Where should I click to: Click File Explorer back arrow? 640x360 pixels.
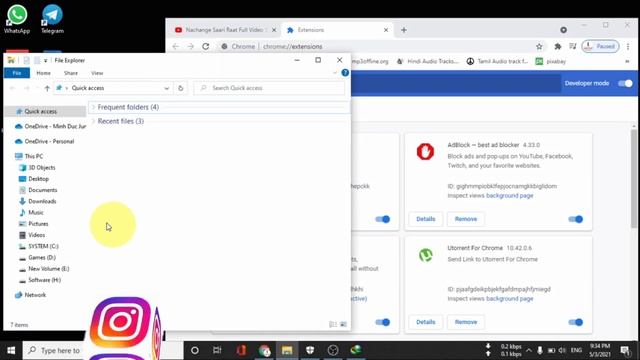(12, 88)
